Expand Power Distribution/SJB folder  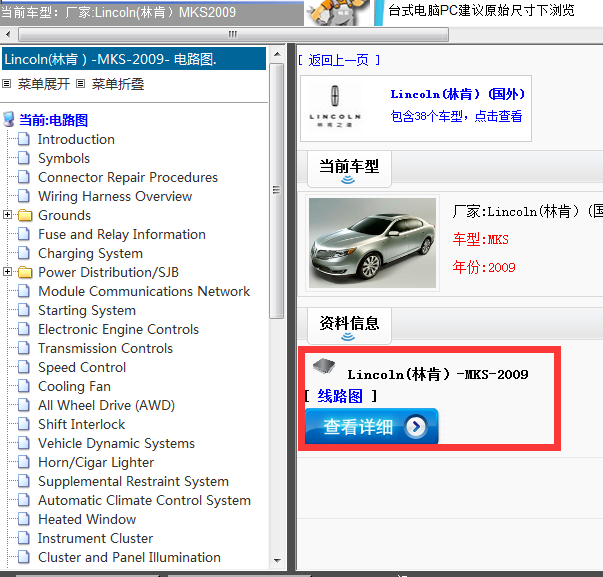point(7,272)
